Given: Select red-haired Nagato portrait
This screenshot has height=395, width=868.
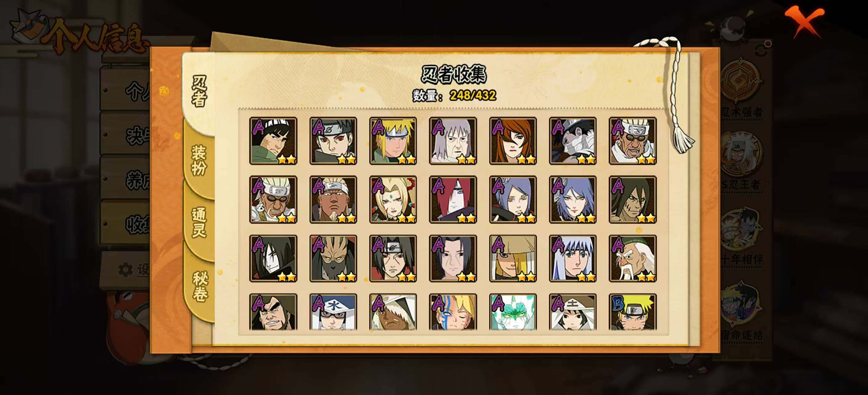Looking at the screenshot, I should pyautogui.click(x=453, y=199).
